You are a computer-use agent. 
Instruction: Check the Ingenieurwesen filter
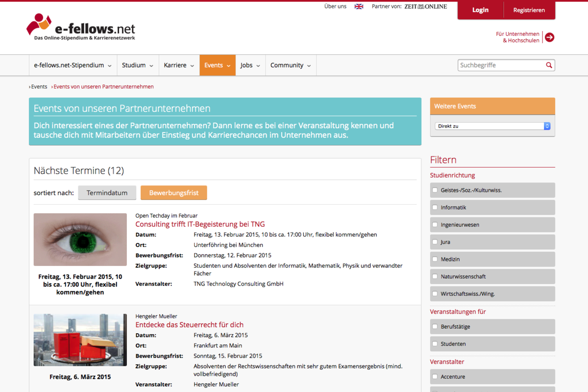coord(435,224)
